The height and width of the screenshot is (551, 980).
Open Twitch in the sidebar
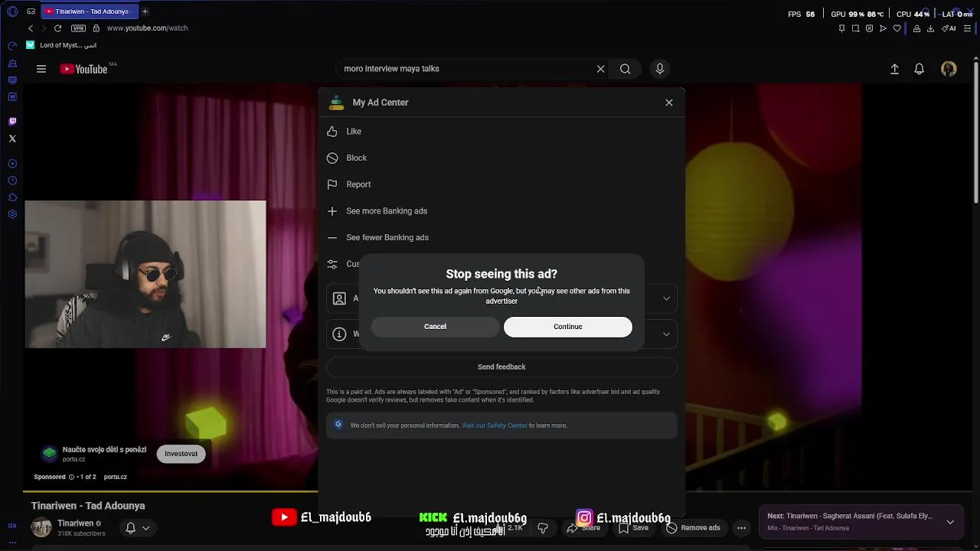coord(12,122)
